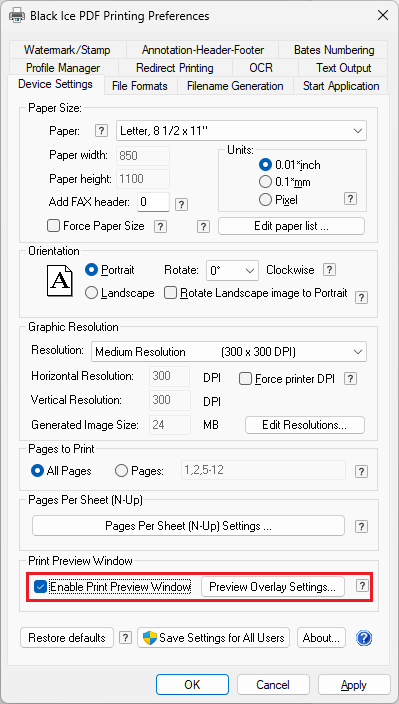Click the Restore defaults button

(x=67, y=638)
